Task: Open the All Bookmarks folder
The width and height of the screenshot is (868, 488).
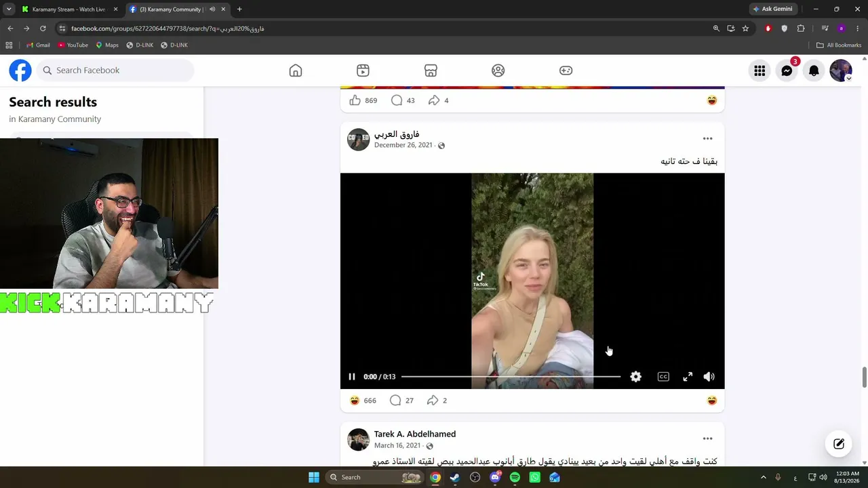Action: click(x=839, y=45)
